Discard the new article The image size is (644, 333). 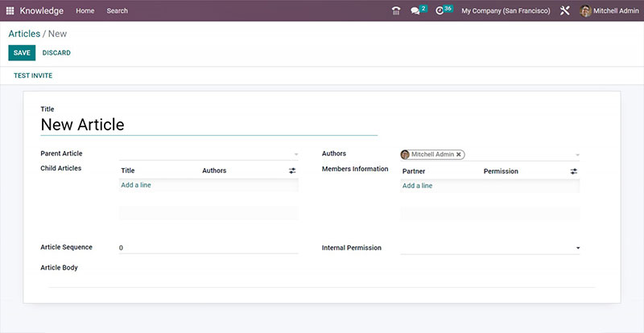[56, 53]
